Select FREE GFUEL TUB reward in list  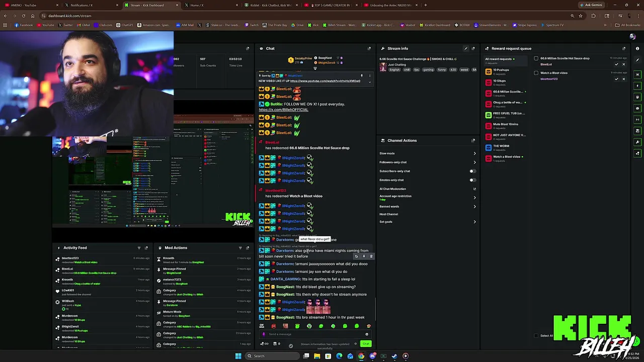(505, 115)
